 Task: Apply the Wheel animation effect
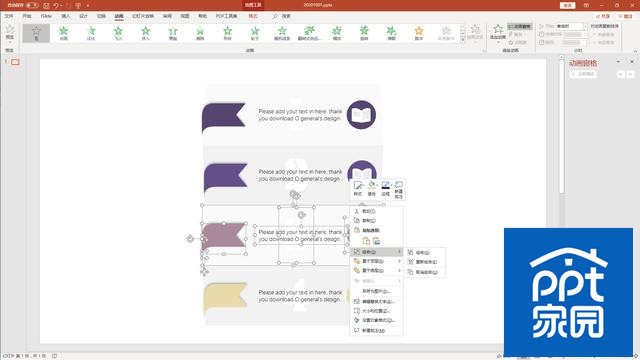click(255, 33)
